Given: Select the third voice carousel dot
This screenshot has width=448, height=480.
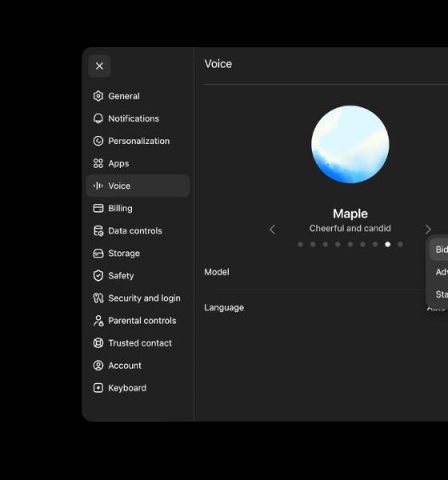Looking at the screenshot, I should [326, 244].
